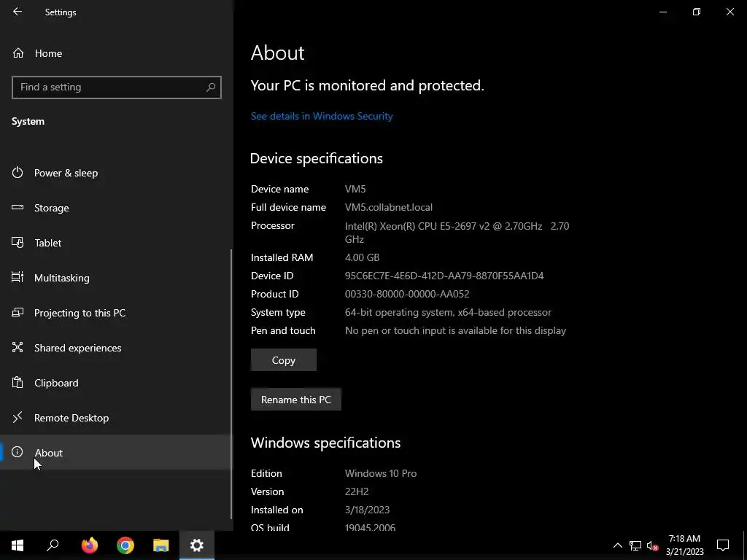
Task: Click the Settings gear on the taskbar
Action: (197, 545)
